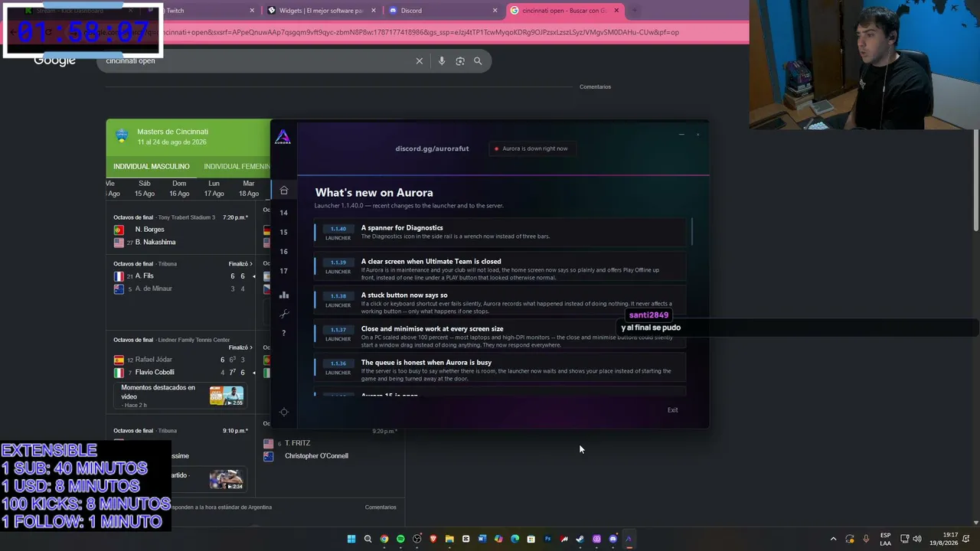Screen dimensions: 980x551
Task: Open Chrome from the taskbar
Action: [x=384, y=539]
